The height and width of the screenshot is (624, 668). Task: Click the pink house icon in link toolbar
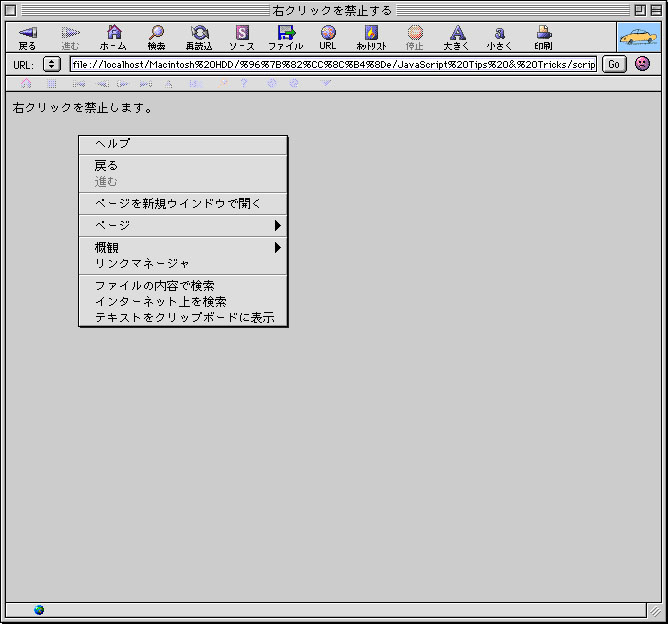tap(26, 83)
